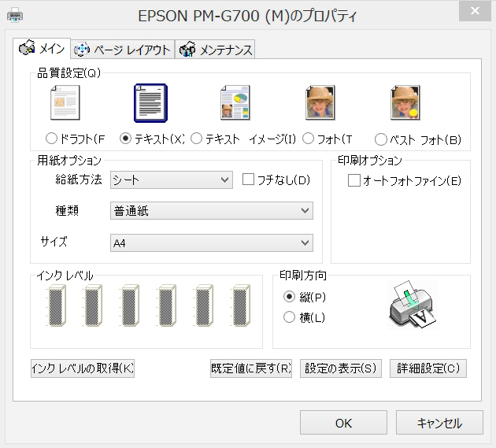496x448 pixels.
Task: Select the ドラフト (Draft) radio button
Action: click(51, 139)
